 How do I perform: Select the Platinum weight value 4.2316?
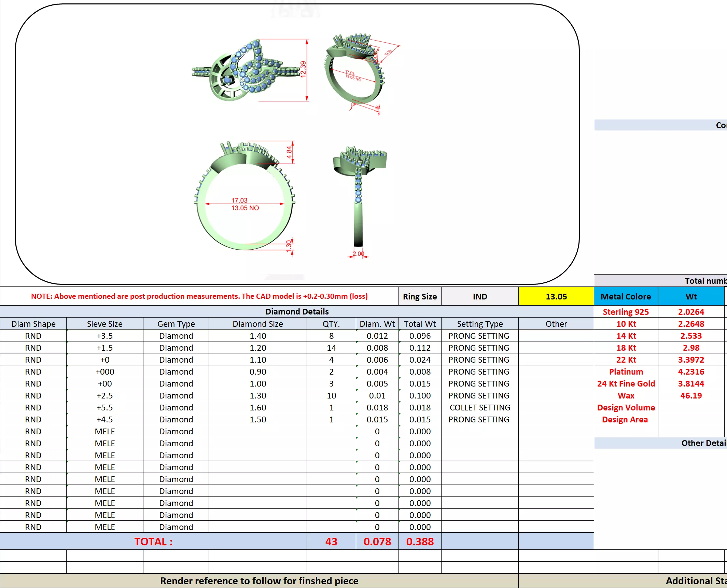pos(691,372)
